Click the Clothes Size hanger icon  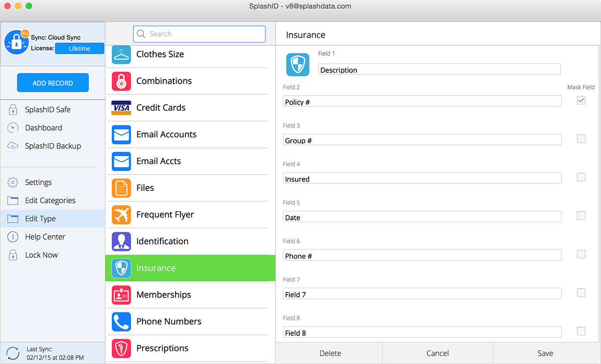coord(121,55)
